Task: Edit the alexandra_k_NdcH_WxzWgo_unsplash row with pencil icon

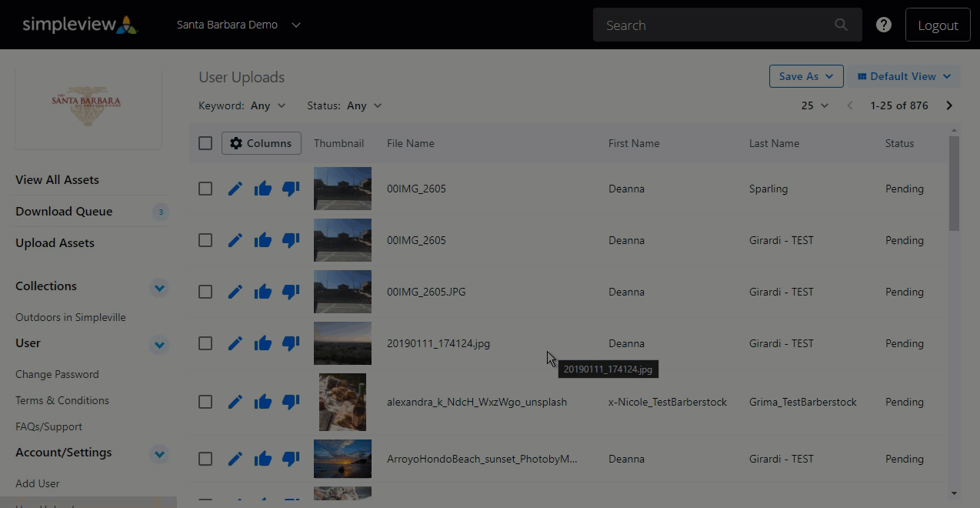Action: coord(235,402)
